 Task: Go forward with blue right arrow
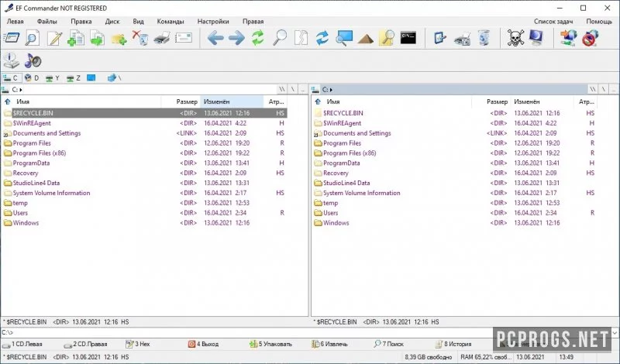click(236, 39)
